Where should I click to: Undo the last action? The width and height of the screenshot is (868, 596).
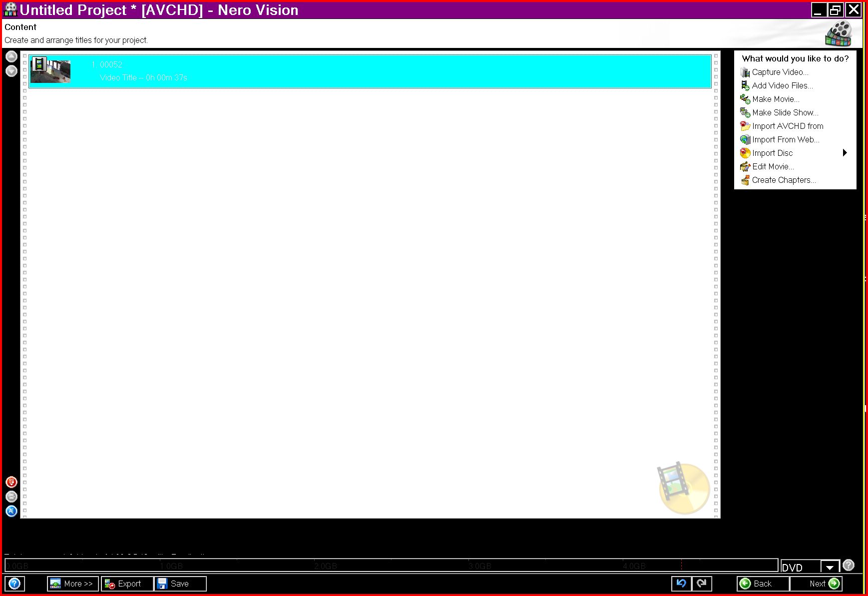point(681,584)
